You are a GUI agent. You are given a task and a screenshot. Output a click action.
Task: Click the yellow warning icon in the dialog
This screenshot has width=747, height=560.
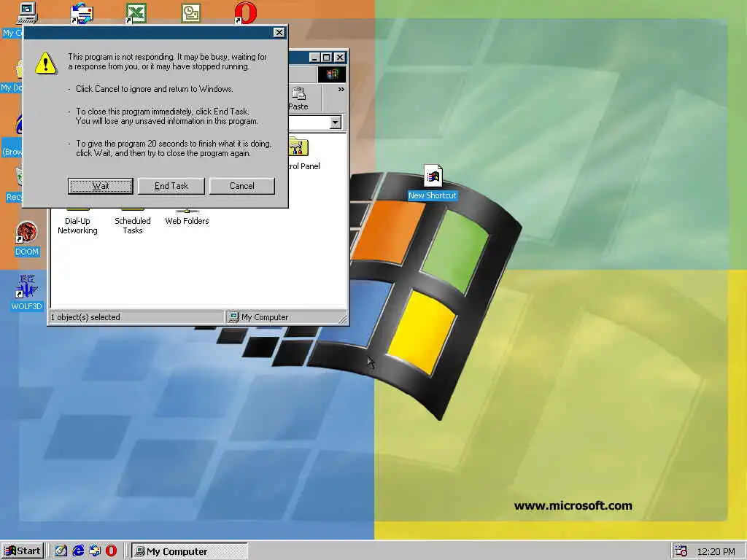click(46, 63)
